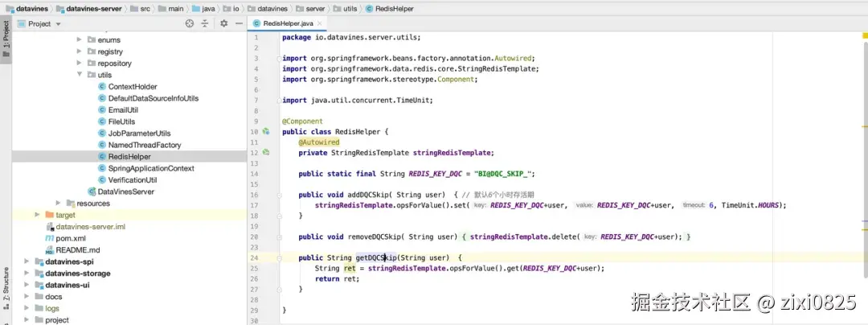Select the project folder in the tree

coord(57,320)
